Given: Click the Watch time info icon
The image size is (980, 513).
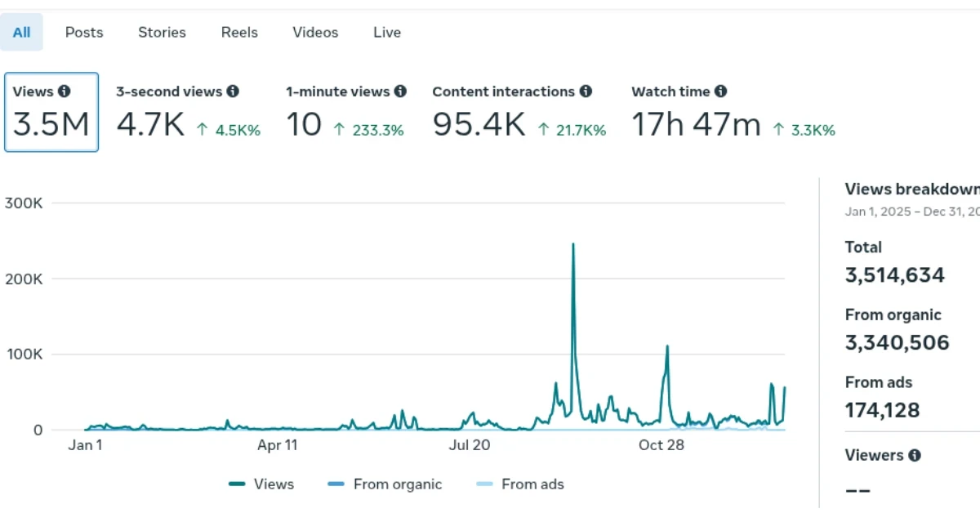Looking at the screenshot, I should pyautogui.click(x=720, y=91).
